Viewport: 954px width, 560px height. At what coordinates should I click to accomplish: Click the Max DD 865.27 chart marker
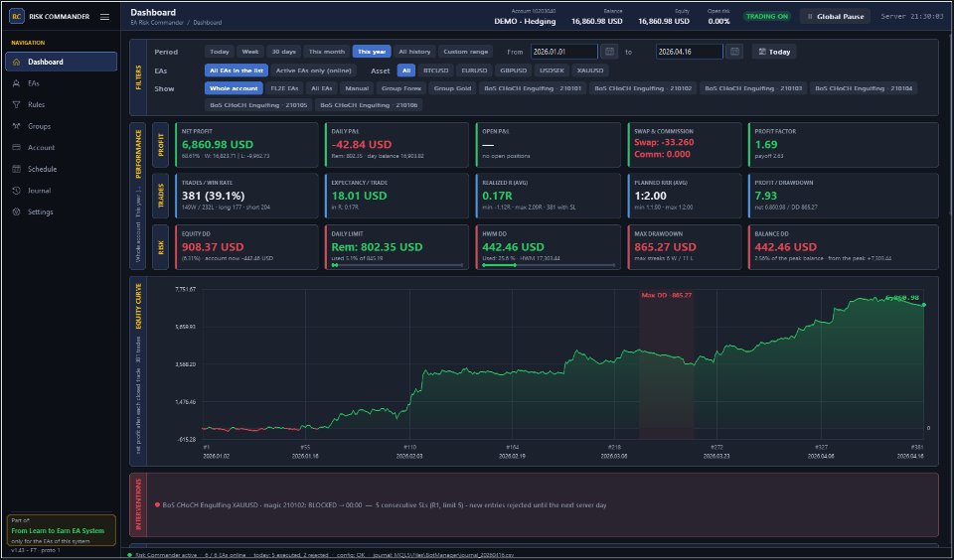click(666, 296)
